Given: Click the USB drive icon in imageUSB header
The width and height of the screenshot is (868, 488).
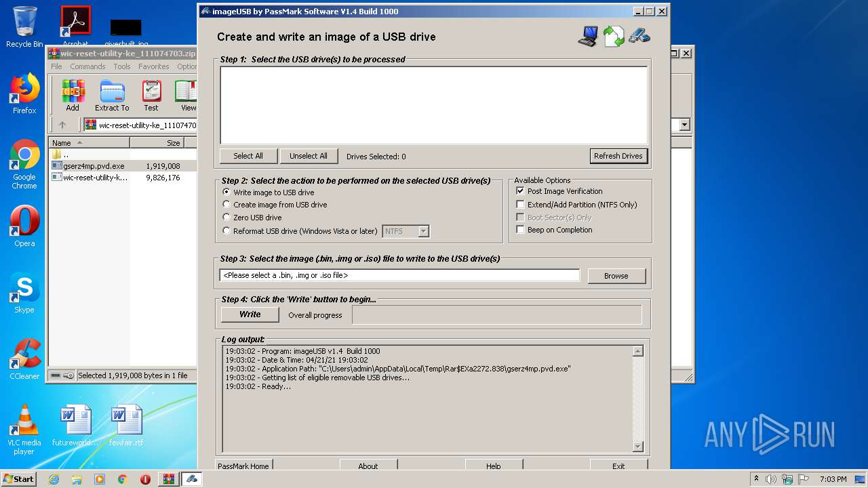Looking at the screenshot, I should point(639,35).
